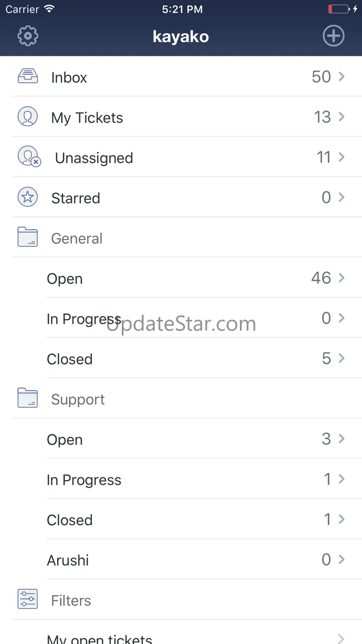Screen dimensions: 362x644
Task: Tap the Inbox tray icon
Action: click(28, 76)
